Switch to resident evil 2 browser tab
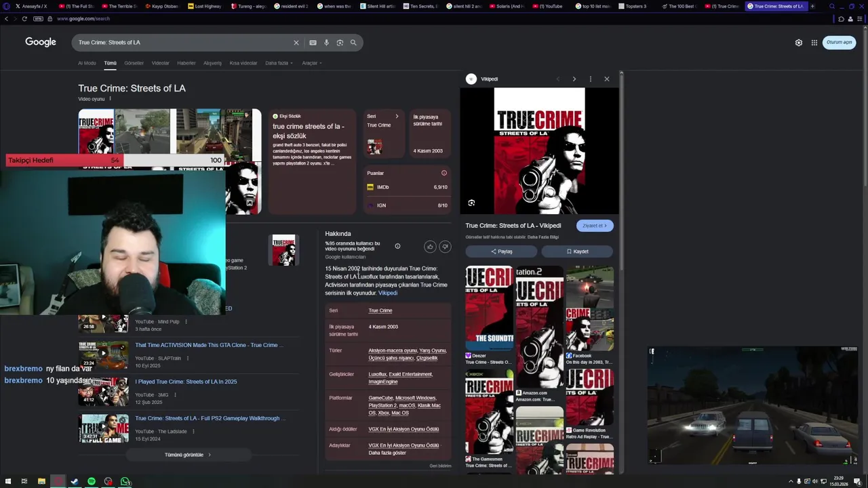This screenshot has height=488, width=868. click(293, 6)
